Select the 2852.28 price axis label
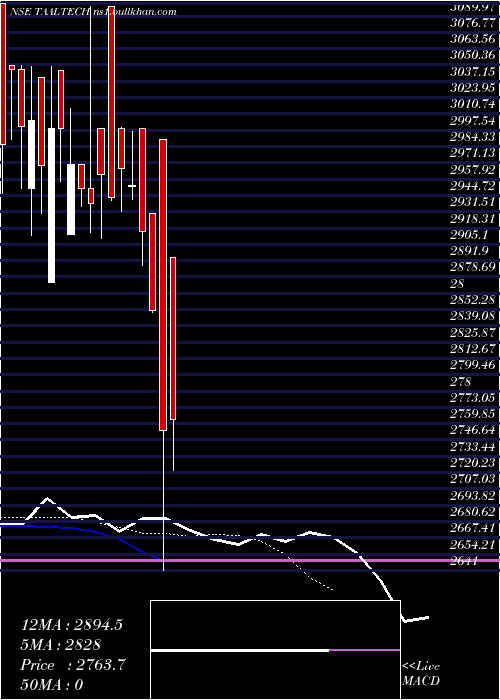 point(472,300)
